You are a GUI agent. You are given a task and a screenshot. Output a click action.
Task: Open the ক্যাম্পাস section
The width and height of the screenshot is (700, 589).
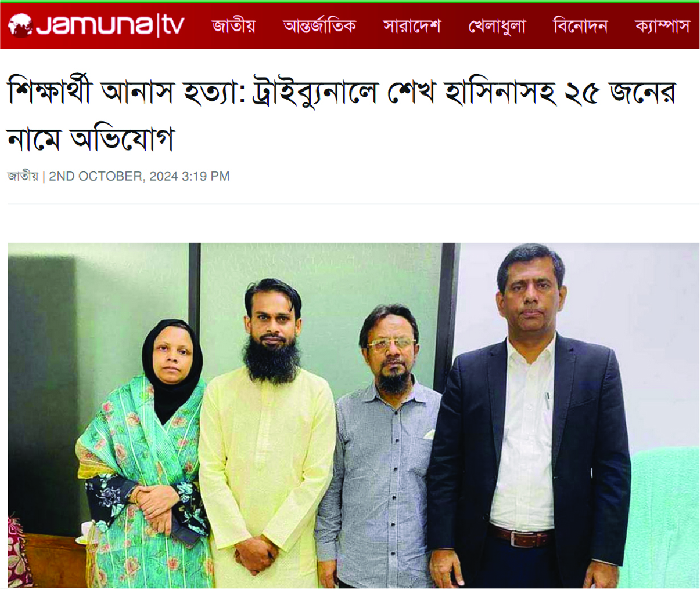[662, 26]
